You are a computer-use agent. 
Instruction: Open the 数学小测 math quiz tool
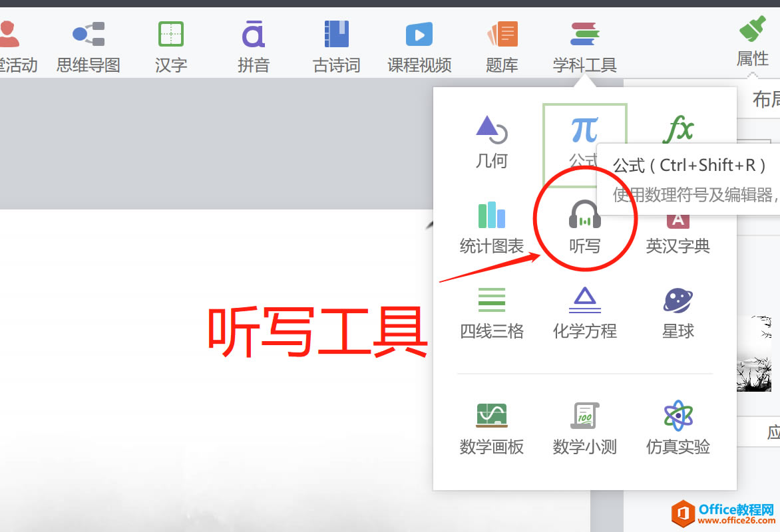click(585, 428)
